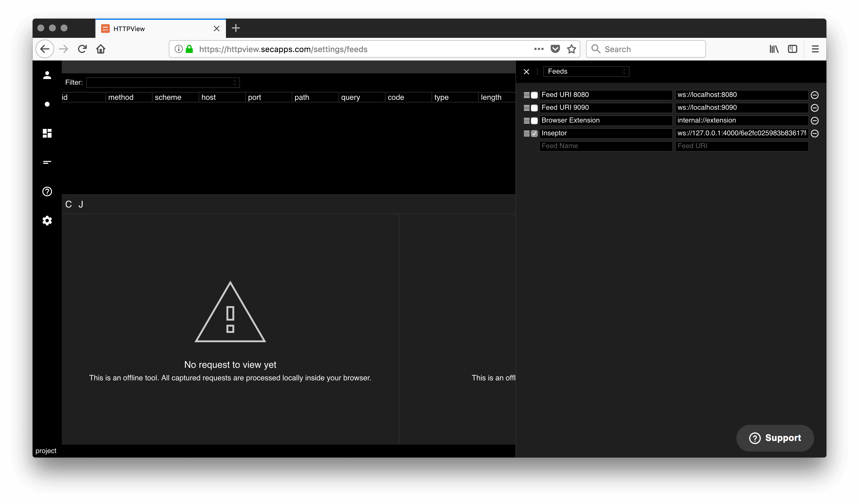
Task: Click the short-text lines icon in sidebar
Action: pyautogui.click(x=47, y=162)
